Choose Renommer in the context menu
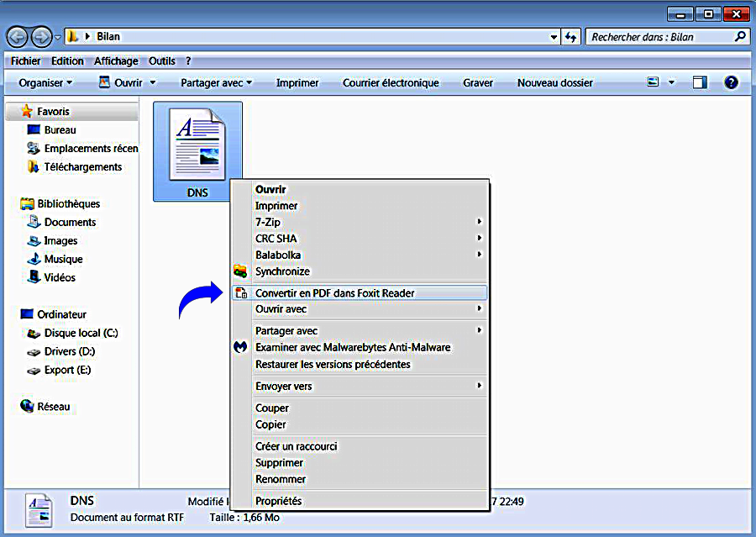The width and height of the screenshot is (756, 537). click(360, 479)
